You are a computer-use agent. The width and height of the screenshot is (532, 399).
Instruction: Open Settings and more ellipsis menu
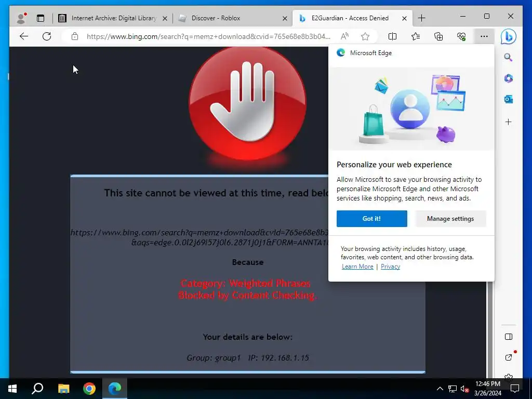[x=484, y=36]
